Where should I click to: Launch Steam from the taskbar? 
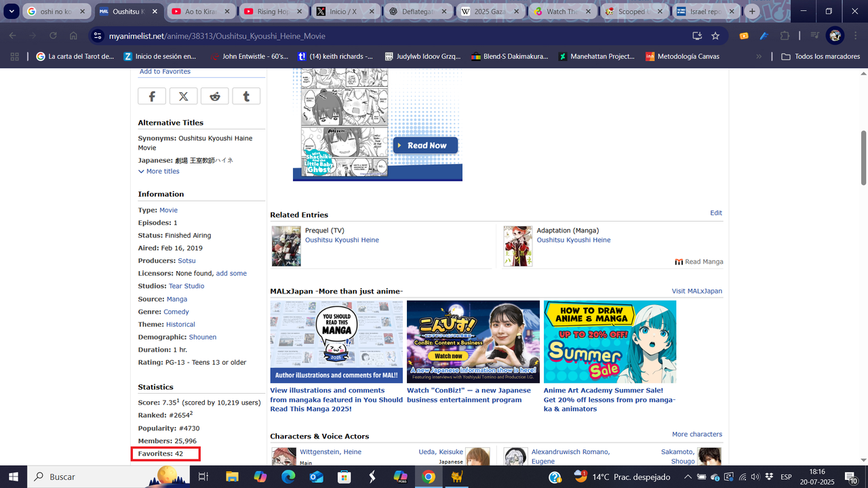click(x=371, y=476)
